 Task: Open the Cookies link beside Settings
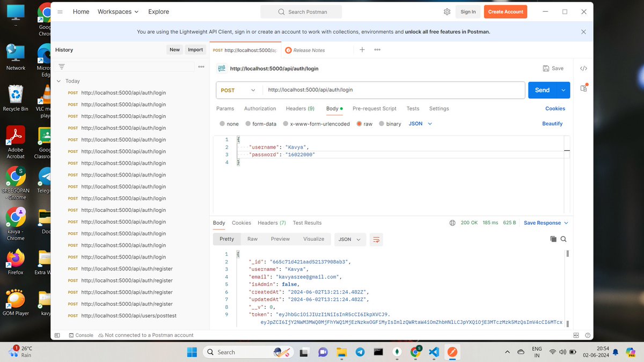coord(555,108)
